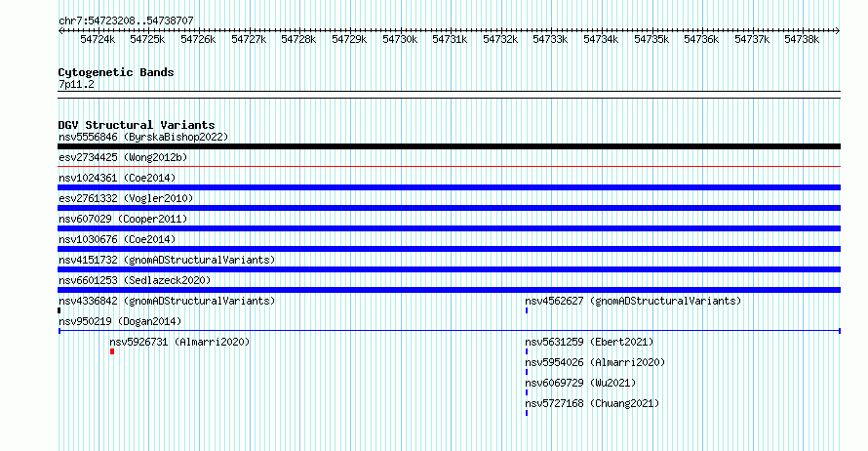Click the blue marker under nsv5727168
Image resolution: width=868 pixels, height=451 pixels.
click(527, 413)
